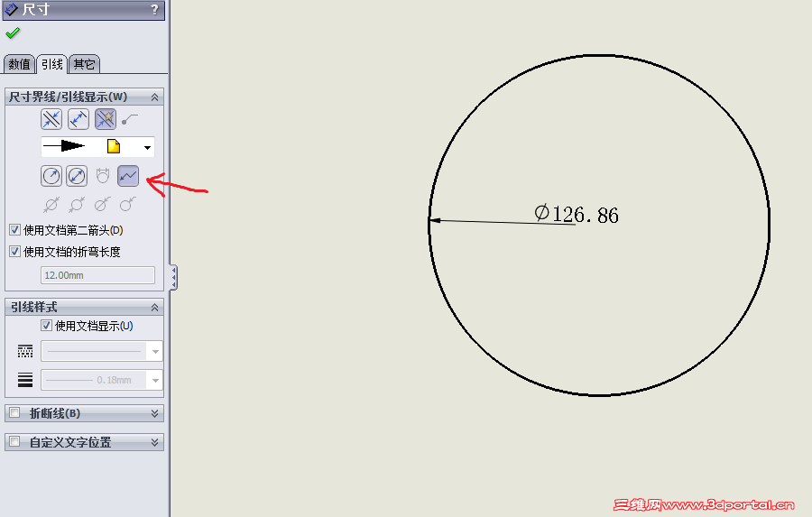
Task: Open the leader line style dropdown
Action: (x=155, y=351)
